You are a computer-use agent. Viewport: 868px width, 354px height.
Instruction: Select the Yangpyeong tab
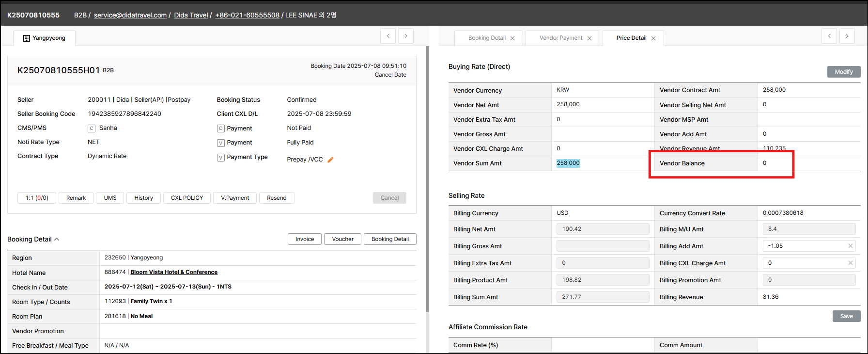44,38
